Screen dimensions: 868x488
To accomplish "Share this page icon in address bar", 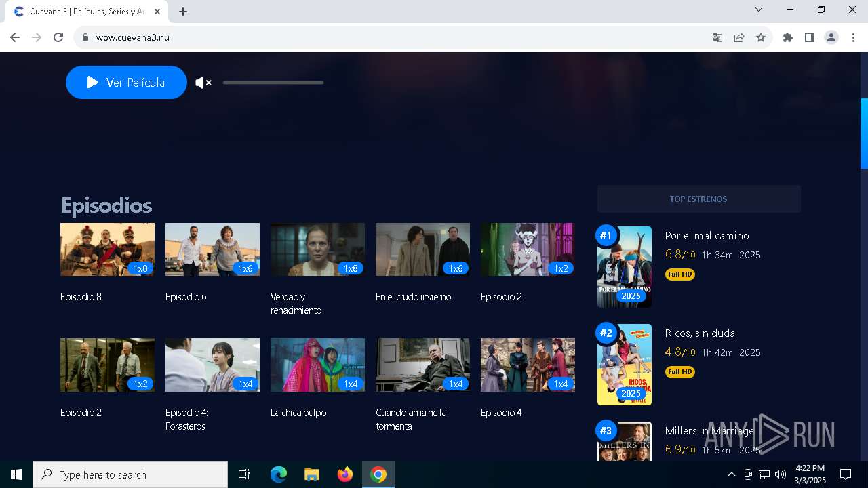I will (x=739, y=37).
